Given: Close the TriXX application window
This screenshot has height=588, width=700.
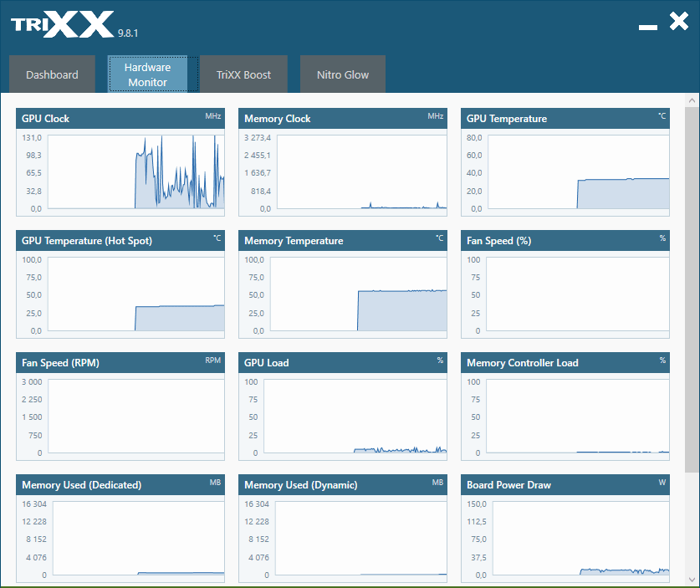Looking at the screenshot, I should 679,21.
